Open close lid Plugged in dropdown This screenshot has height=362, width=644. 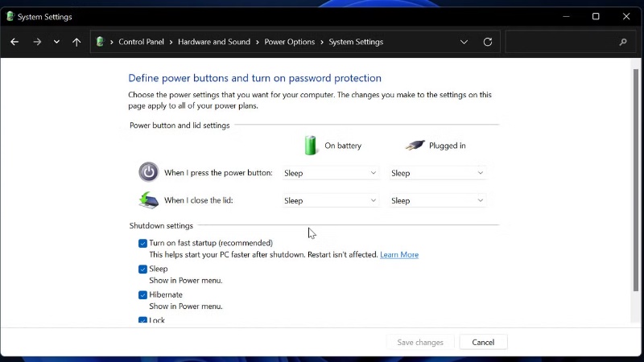[x=437, y=200]
